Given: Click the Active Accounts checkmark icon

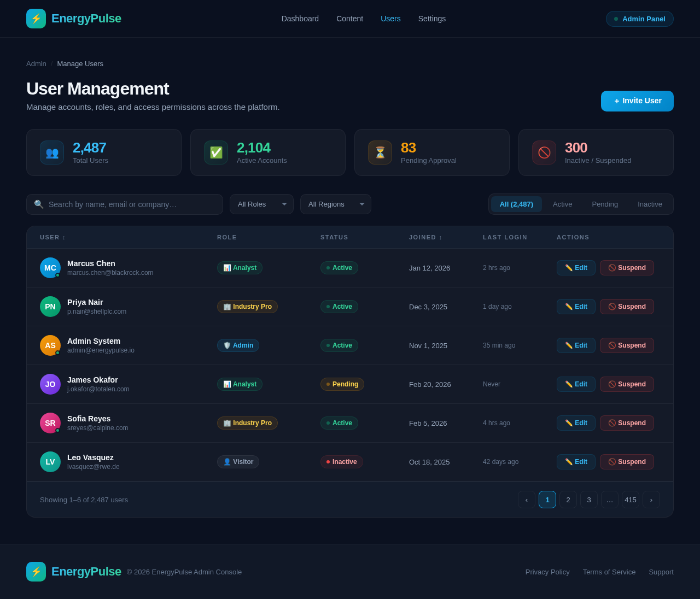Looking at the screenshot, I should (216, 152).
